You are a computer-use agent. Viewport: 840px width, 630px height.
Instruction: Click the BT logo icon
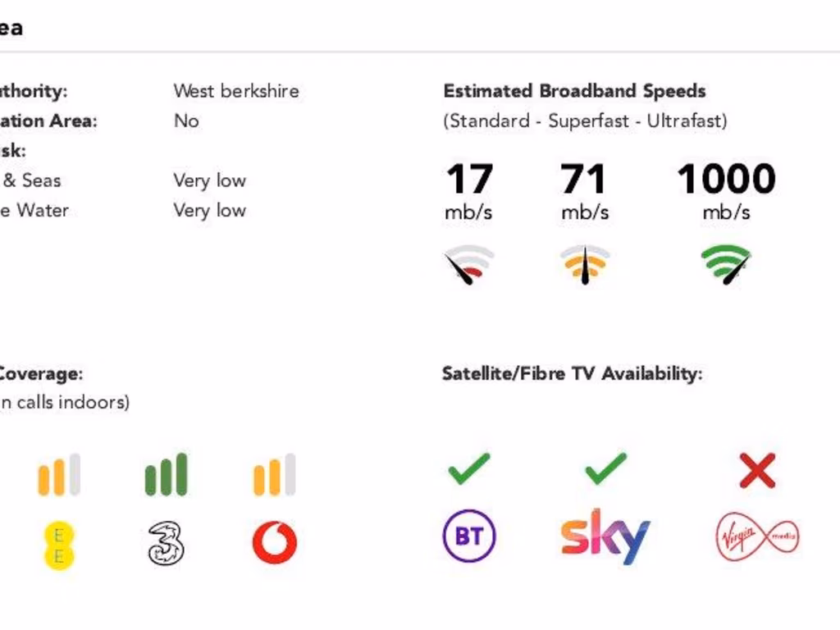[x=469, y=536]
